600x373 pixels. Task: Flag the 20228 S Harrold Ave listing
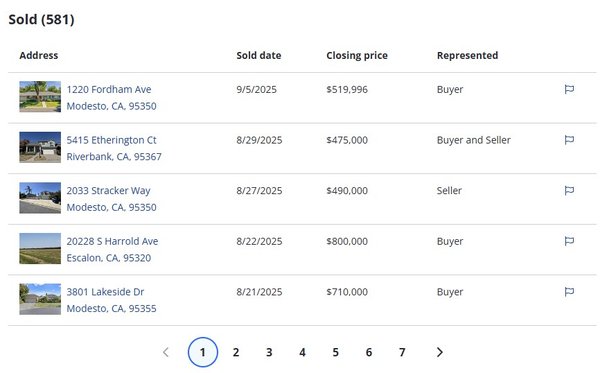click(569, 241)
